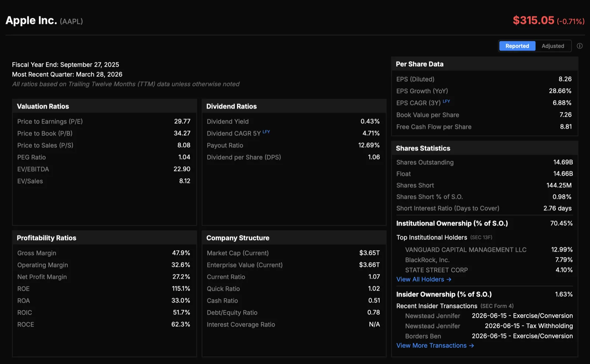Click the Dividend Ratios panel header

(x=294, y=106)
